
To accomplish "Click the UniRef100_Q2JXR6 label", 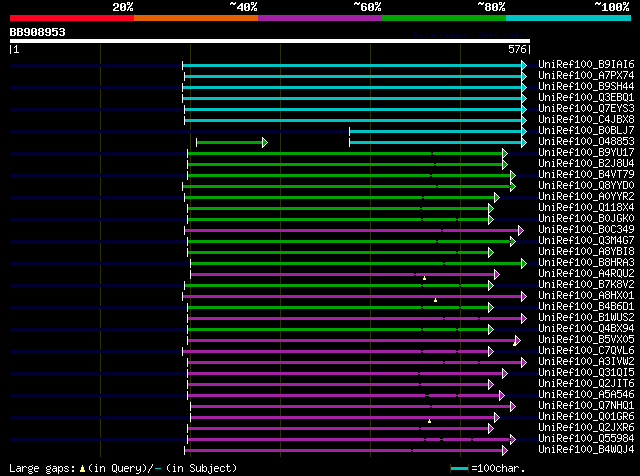I will [586, 428].
